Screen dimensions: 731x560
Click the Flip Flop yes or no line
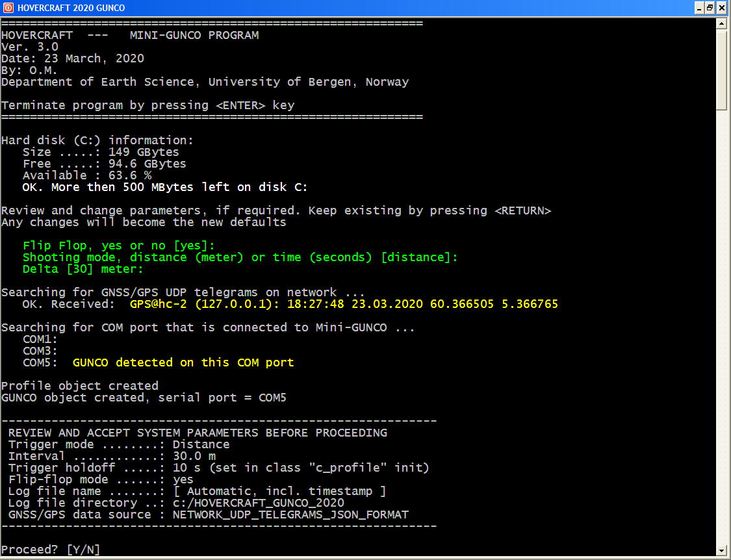[118, 246]
